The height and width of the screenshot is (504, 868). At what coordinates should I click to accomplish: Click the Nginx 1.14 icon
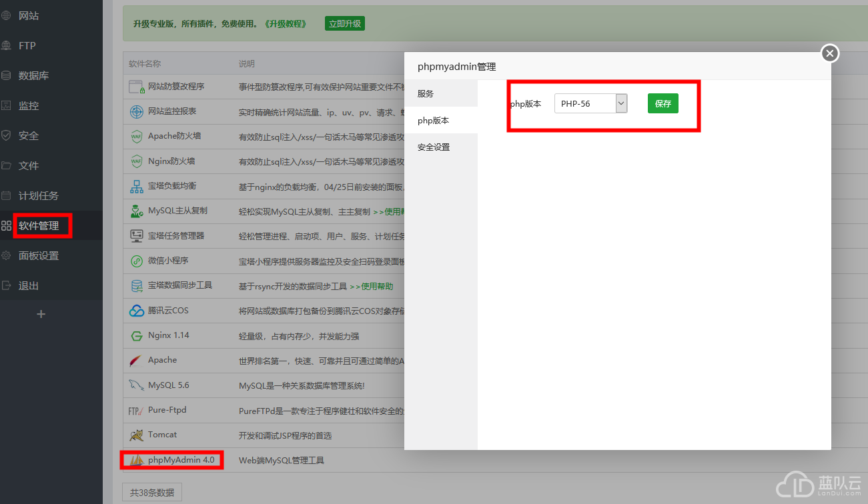(137, 336)
